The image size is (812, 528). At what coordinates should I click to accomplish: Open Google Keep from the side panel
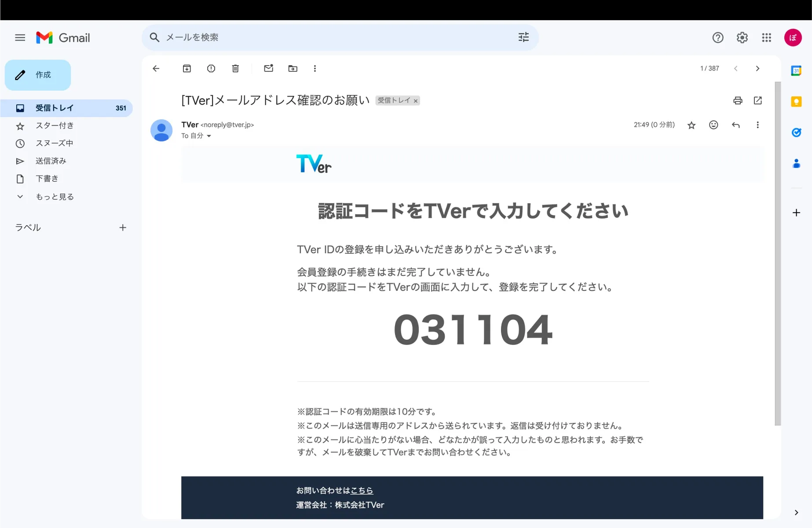[796, 102]
